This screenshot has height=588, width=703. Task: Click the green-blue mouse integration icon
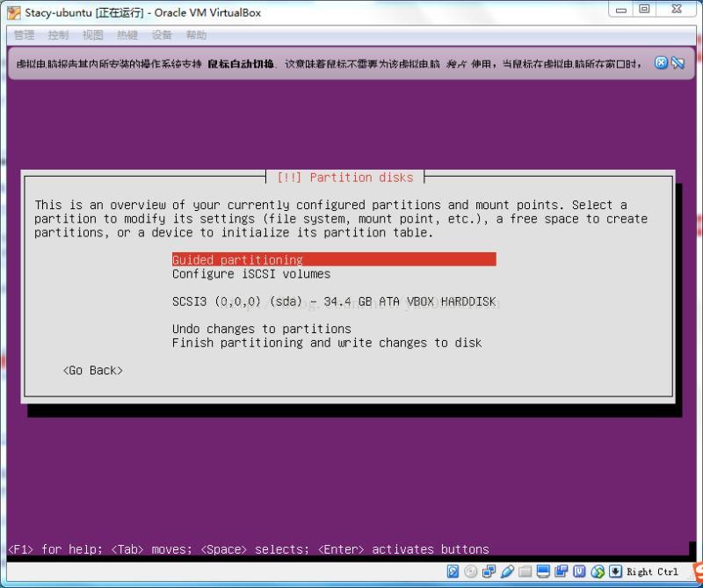point(598,571)
